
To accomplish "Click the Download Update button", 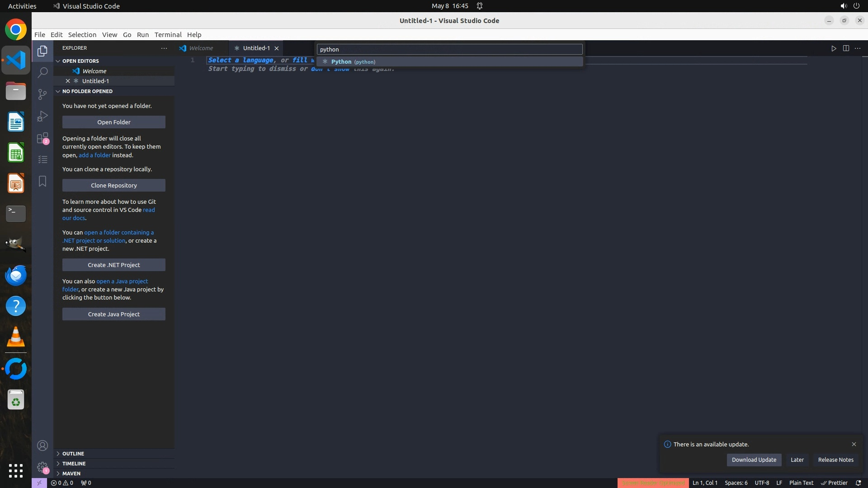I will [x=754, y=460].
